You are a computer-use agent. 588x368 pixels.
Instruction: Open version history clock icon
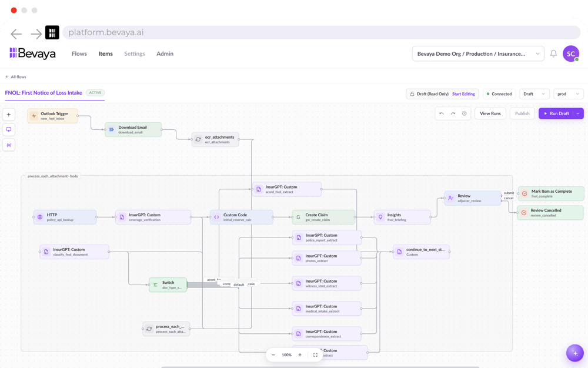465,113
